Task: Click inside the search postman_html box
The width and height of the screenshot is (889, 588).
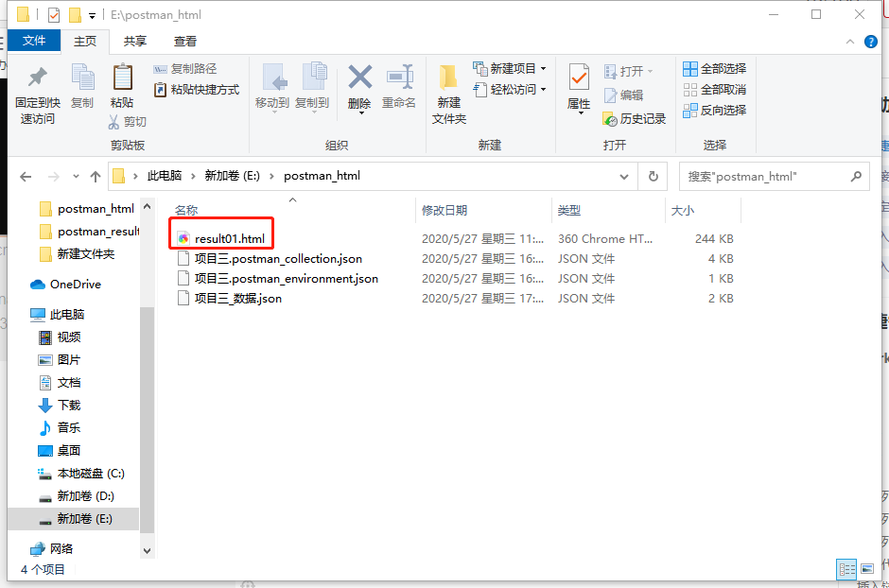Action: tap(766, 177)
